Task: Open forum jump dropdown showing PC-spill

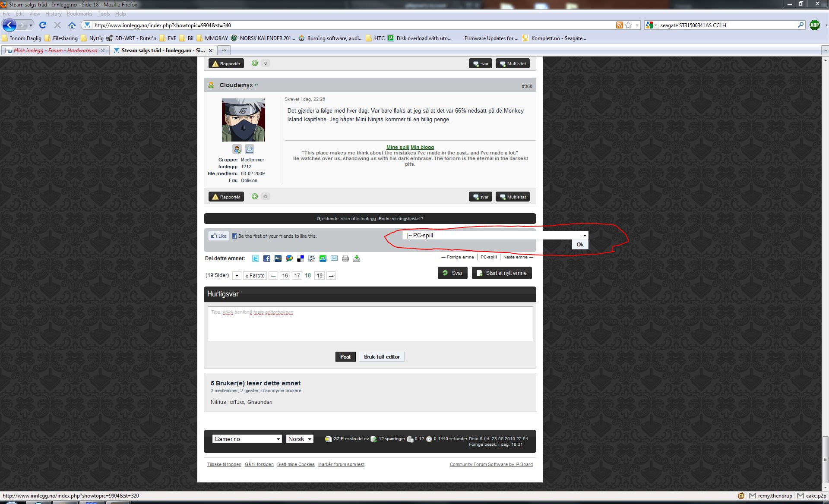Action: [x=495, y=235]
